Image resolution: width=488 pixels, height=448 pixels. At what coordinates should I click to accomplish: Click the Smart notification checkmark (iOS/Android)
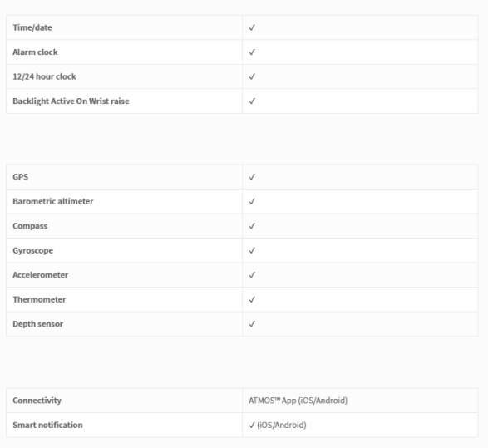[278, 425]
